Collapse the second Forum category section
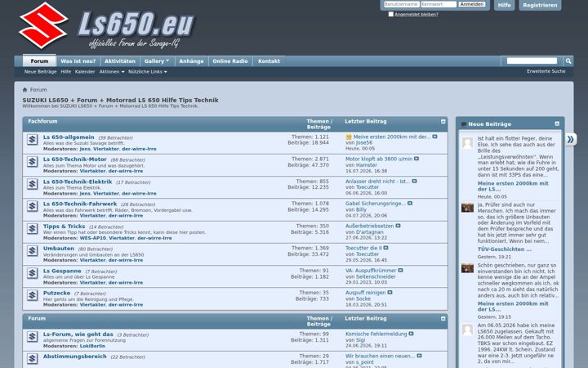588x368 pixels. [x=443, y=318]
